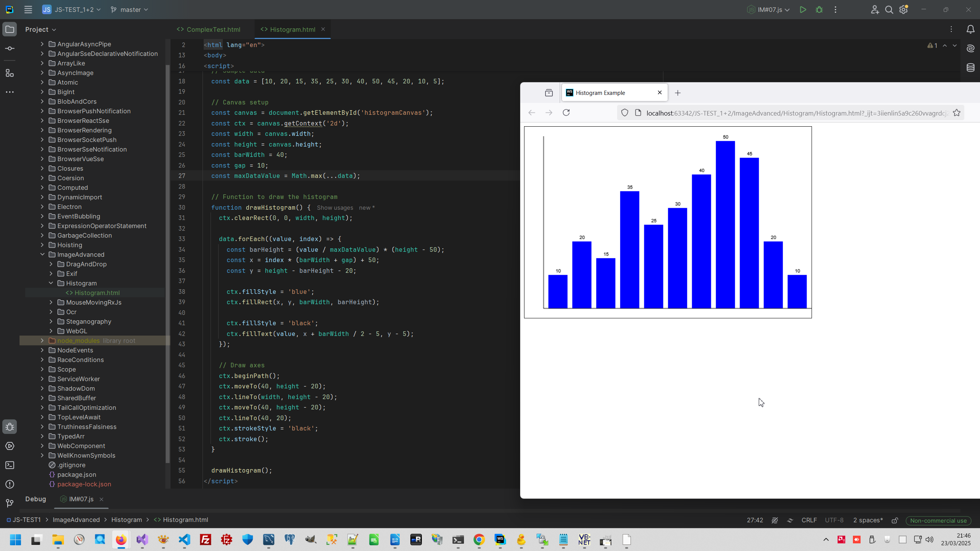Click the Show usages inlay hint
The image size is (980, 551).
tap(335, 208)
